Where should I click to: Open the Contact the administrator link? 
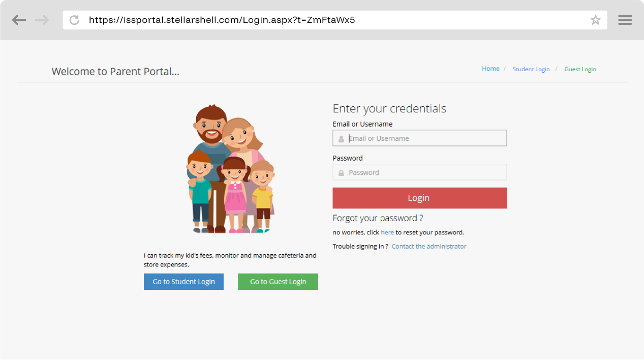click(428, 246)
